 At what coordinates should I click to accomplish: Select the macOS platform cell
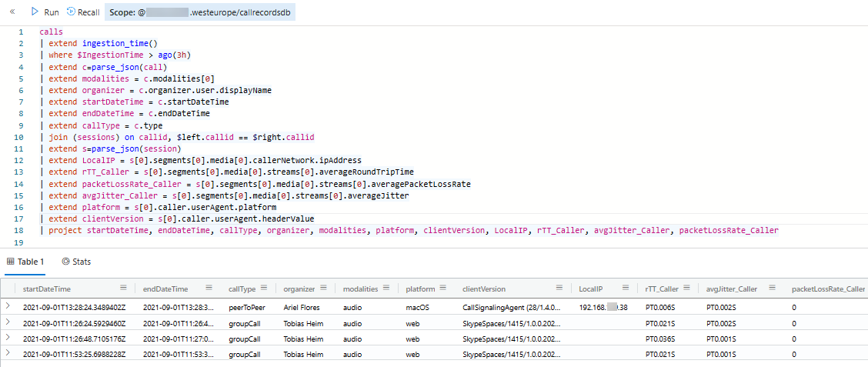coord(417,307)
